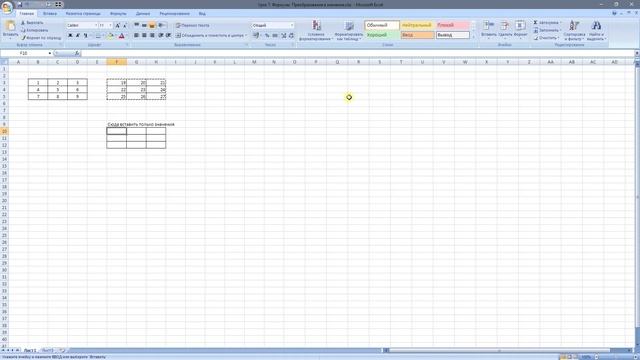Open Форматировать как таблицу dropdown
Viewport: 640px width, 360px height.
[x=349, y=30]
